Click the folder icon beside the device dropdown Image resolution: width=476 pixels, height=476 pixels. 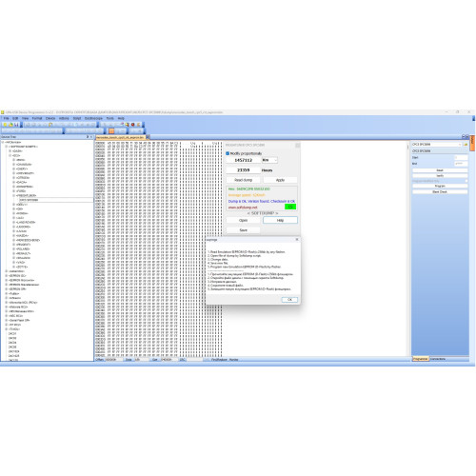pos(466,145)
